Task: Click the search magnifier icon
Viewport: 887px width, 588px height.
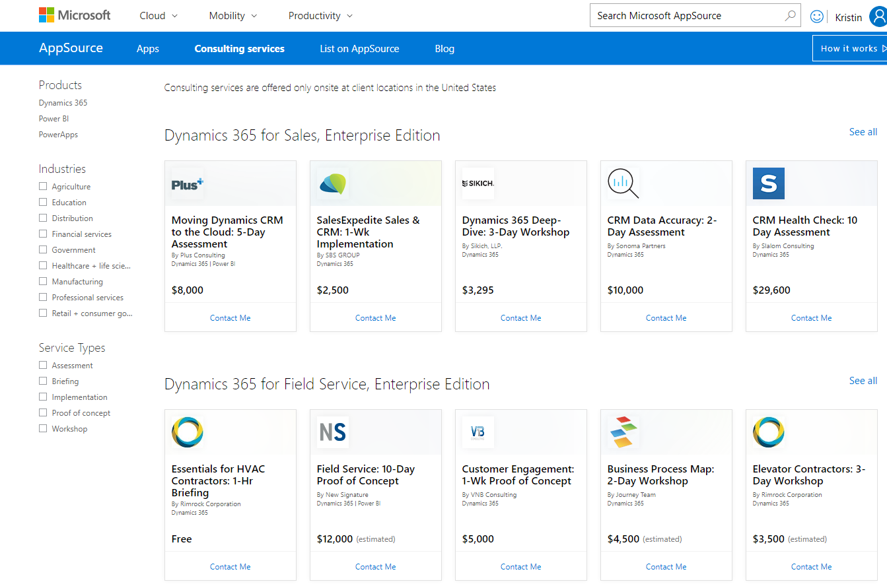Action: point(790,15)
